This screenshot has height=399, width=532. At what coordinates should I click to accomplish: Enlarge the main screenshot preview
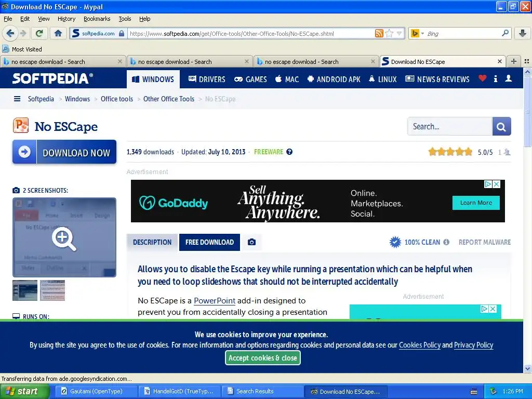tap(64, 237)
